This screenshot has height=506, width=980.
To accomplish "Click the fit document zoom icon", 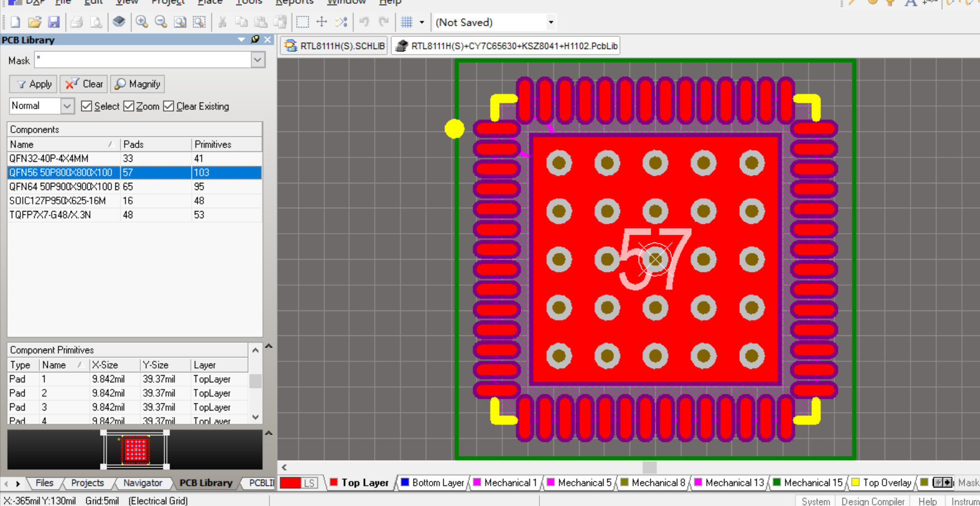I will click(x=180, y=22).
